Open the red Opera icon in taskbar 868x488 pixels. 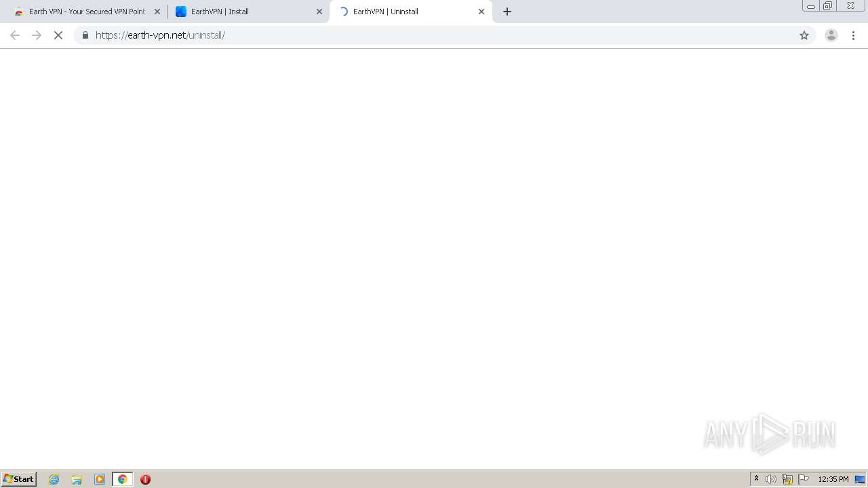click(145, 479)
